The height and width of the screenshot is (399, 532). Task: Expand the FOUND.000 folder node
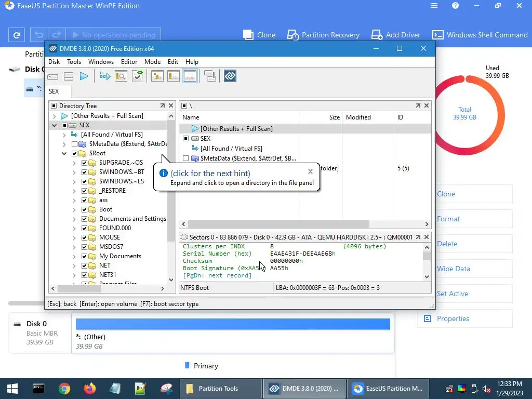74,229
